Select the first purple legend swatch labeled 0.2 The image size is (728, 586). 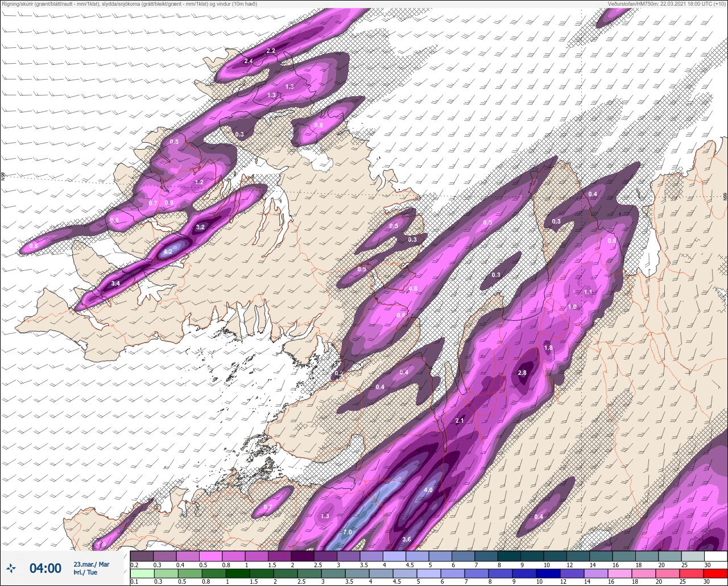tap(142, 556)
